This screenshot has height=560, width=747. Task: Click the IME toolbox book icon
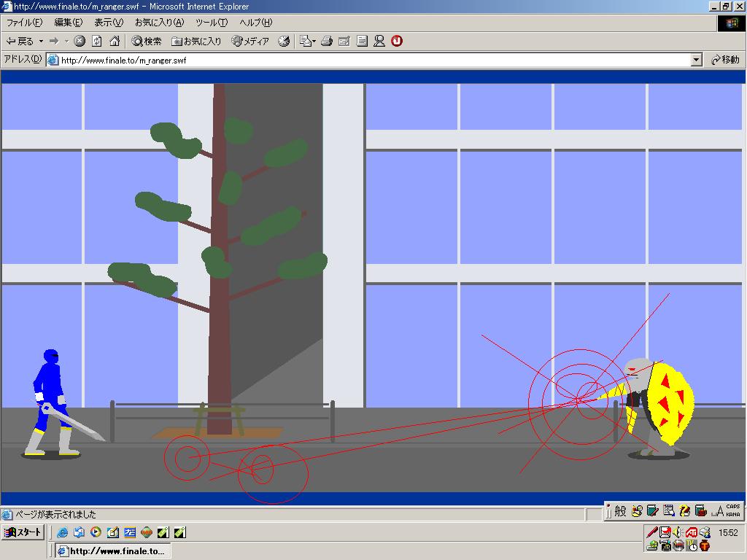(x=700, y=511)
